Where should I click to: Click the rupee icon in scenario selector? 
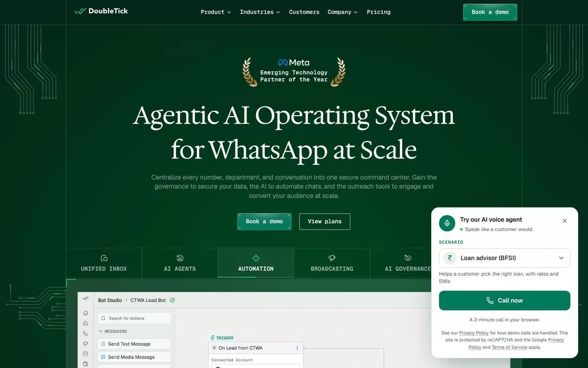click(450, 258)
